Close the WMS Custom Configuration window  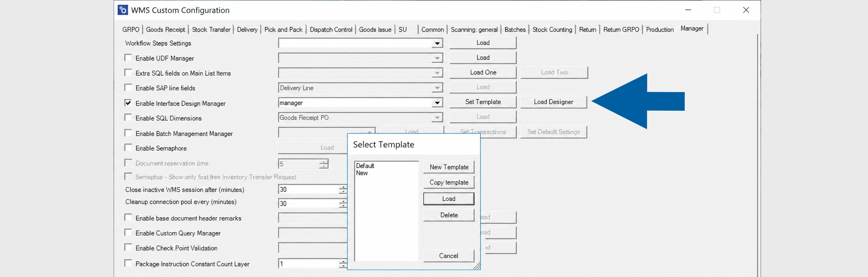tap(746, 10)
